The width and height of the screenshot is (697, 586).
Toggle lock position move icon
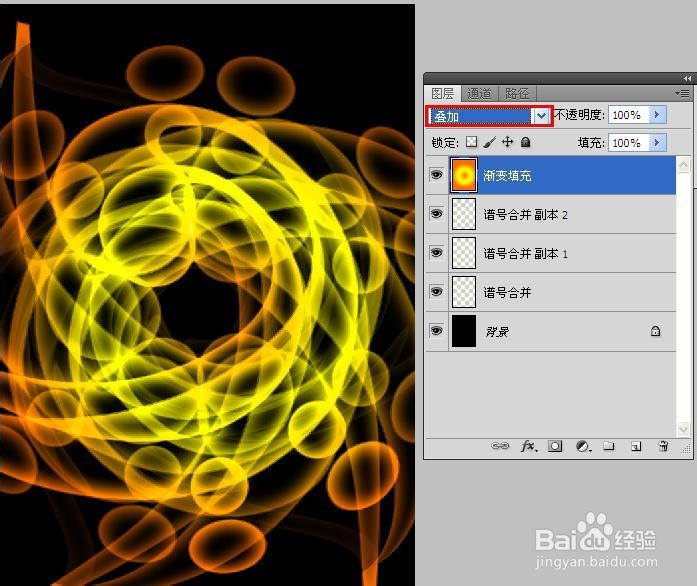(508, 142)
